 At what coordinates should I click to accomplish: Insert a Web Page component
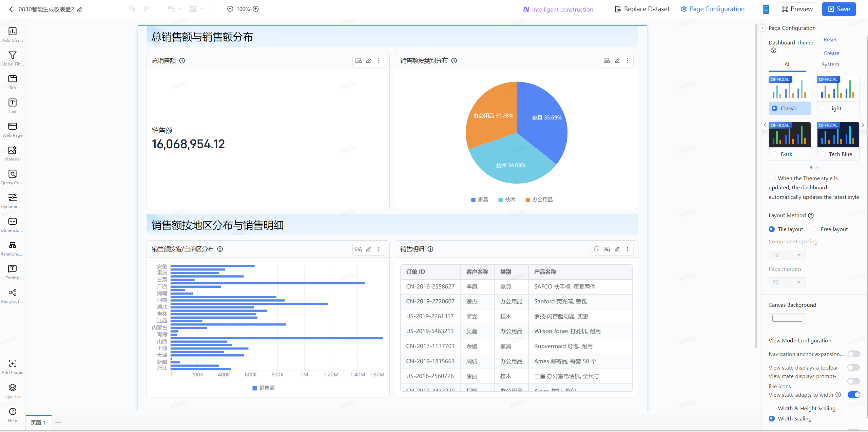click(x=13, y=130)
